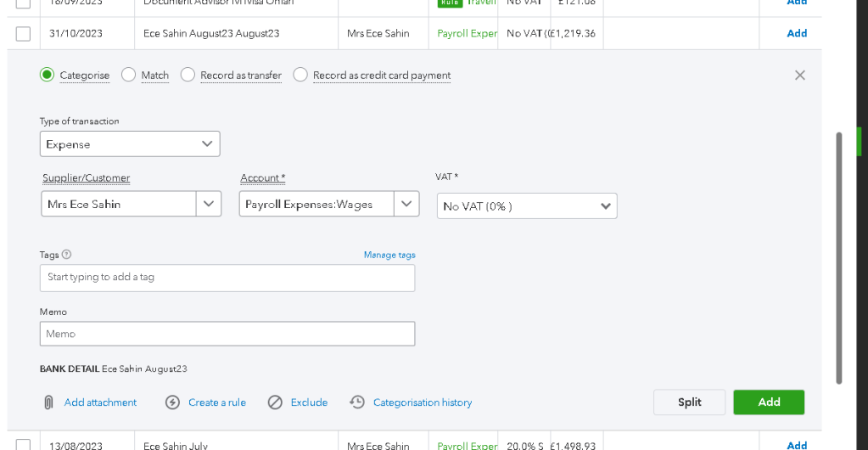Click the Exclude link
Image resolution: width=868 pixels, height=450 pixels.
tap(309, 402)
